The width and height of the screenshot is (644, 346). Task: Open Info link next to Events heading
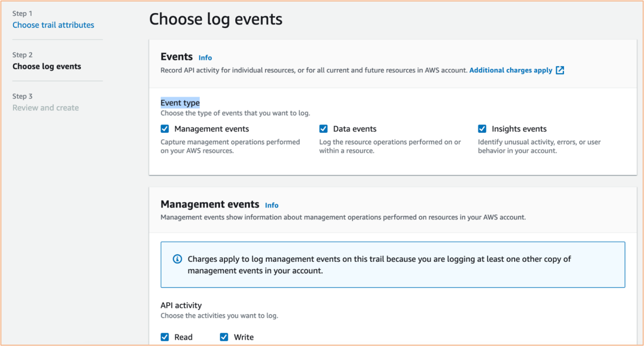coord(205,58)
